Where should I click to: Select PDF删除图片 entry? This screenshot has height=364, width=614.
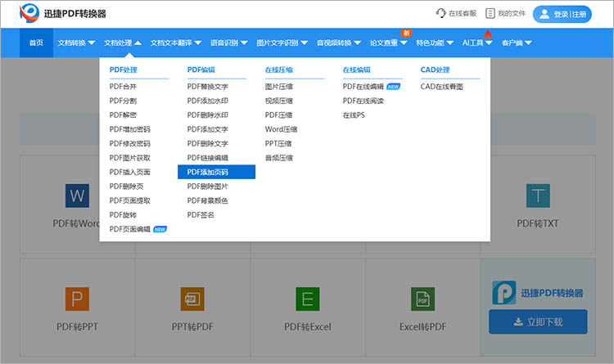(208, 186)
